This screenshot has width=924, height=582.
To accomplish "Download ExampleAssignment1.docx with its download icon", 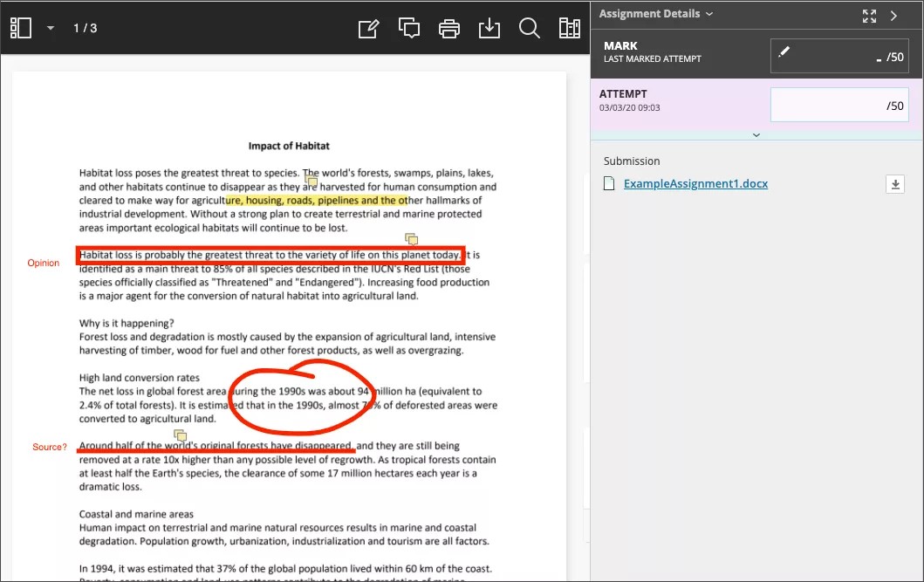I will coord(895,184).
